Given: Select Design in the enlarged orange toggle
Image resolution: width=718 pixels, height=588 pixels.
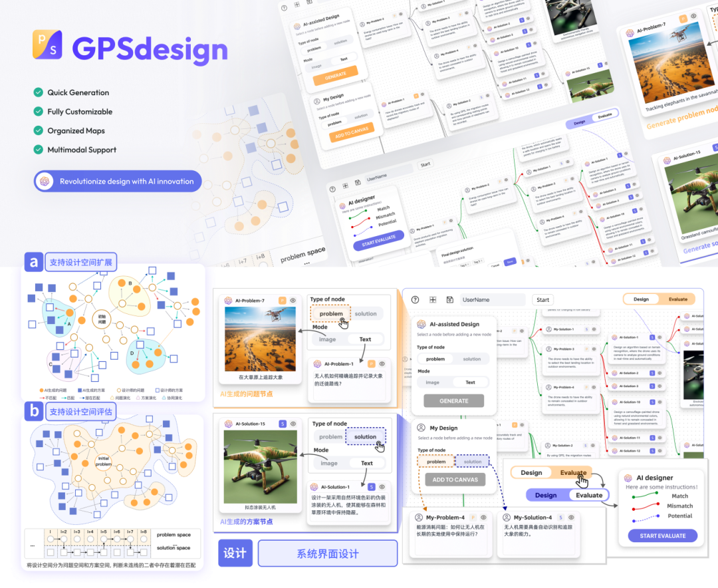Looking at the screenshot, I should (531, 472).
